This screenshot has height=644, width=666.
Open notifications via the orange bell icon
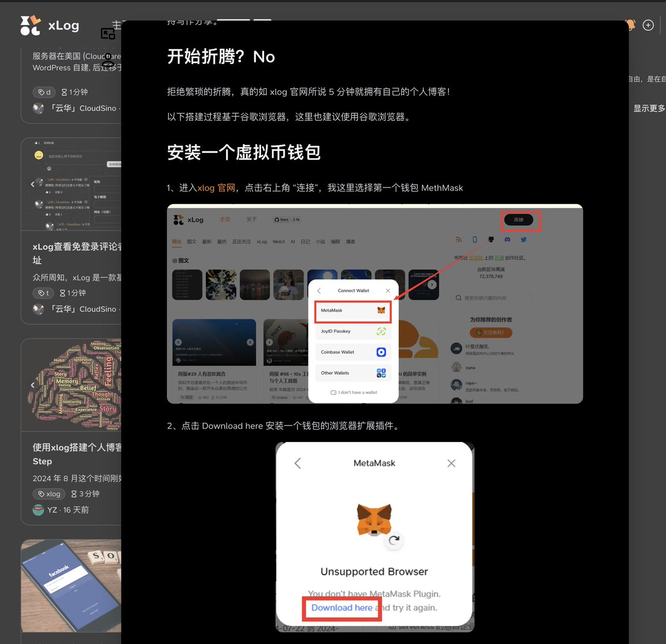point(630,25)
